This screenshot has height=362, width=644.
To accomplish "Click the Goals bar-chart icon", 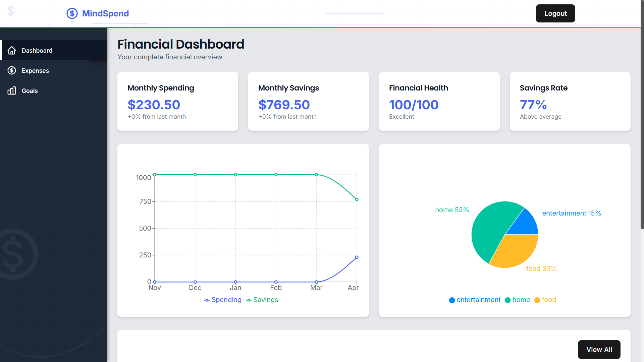I will [12, 91].
